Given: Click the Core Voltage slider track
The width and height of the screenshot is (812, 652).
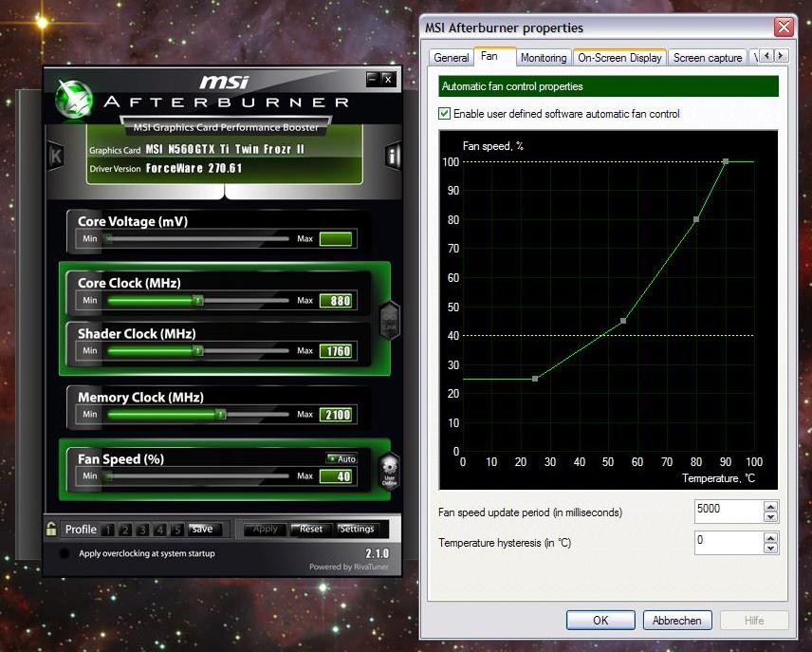Looking at the screenshot, I should tap(197, 239).
